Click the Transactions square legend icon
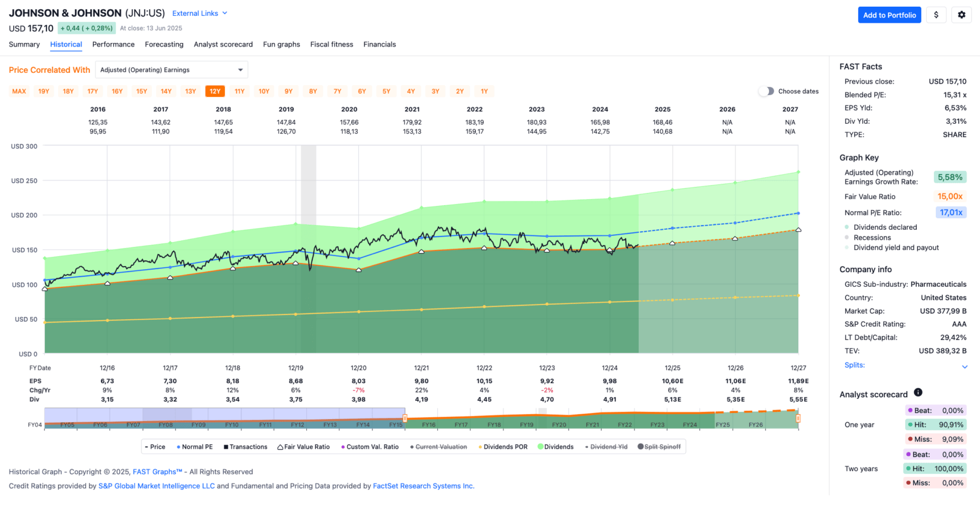 [x=226, y=447]
